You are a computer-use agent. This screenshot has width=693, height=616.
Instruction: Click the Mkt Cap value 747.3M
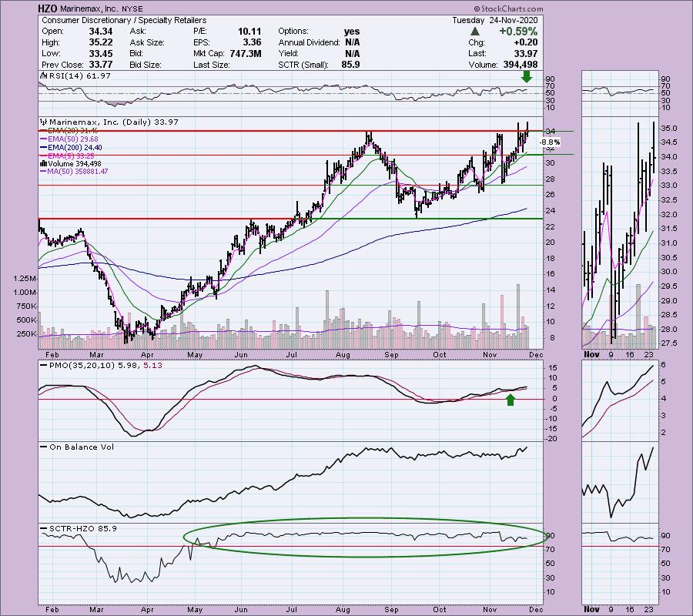click(x=246, y=53)
